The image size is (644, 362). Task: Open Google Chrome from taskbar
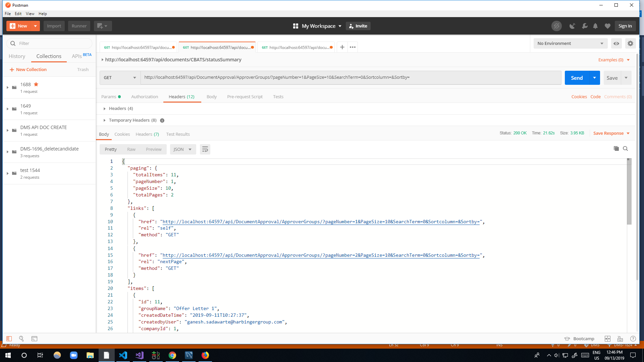172,355
